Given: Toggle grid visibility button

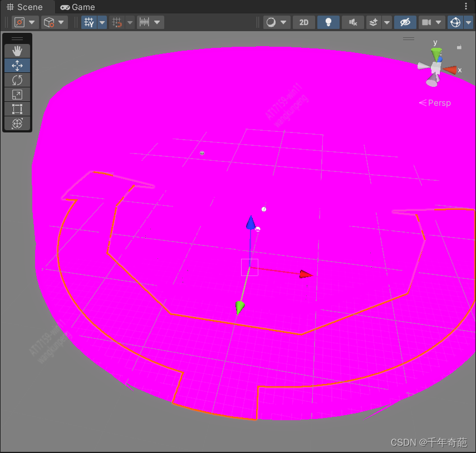Looking at the screenshot, I should click(x=89, y=22).
